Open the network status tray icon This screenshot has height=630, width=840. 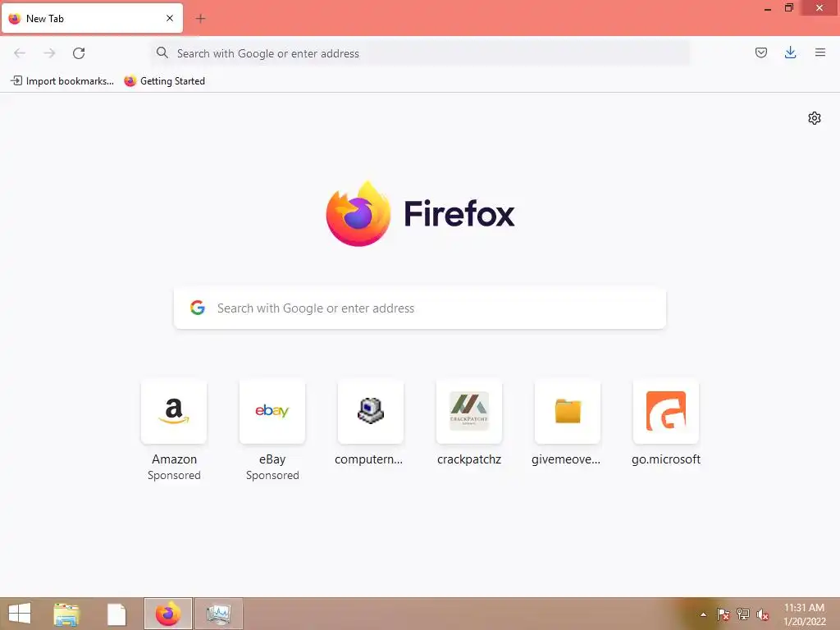742,614
